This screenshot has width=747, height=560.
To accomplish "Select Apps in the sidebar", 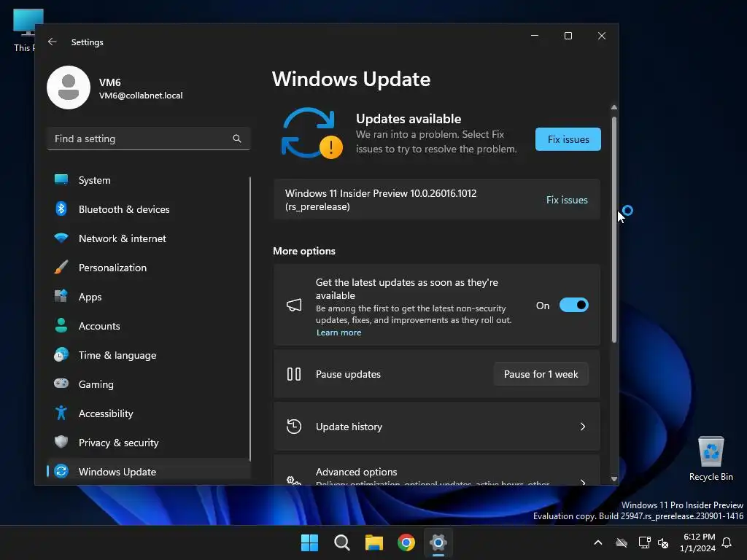I will [x=149, y=297].
